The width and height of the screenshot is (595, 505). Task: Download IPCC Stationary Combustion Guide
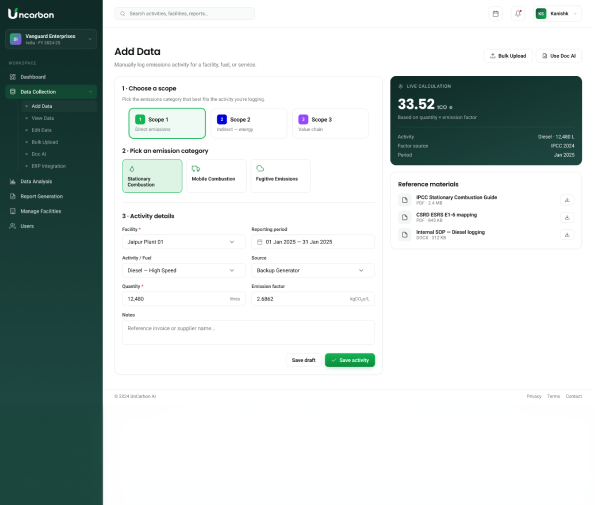(x=567, y=200)
